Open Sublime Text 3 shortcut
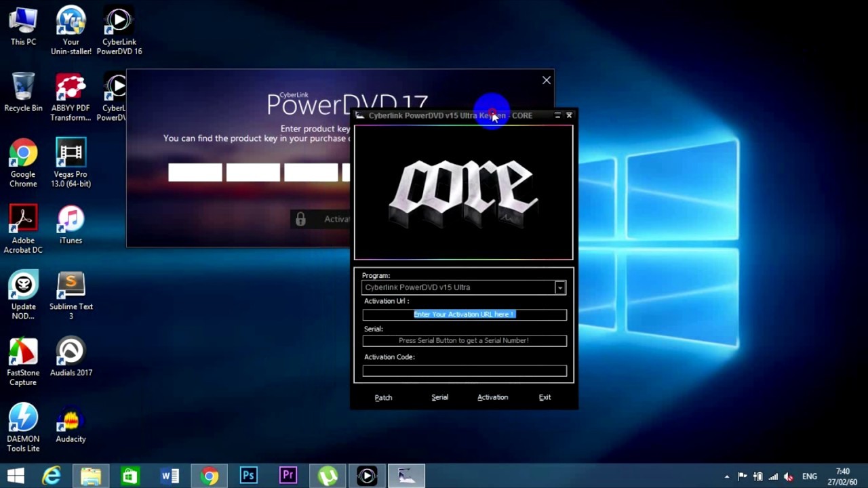Image resolution: width=868 pixels, height=488 pixels. click(x=71, y=296)
